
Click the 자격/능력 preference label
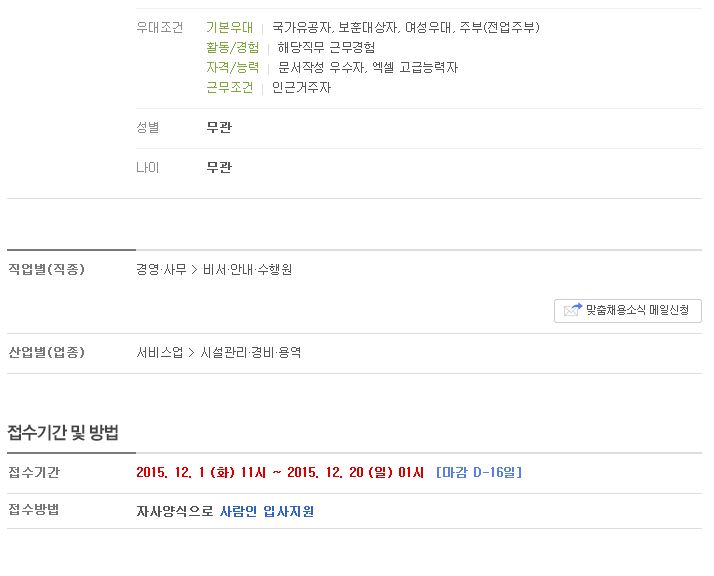click(x=233, y=67)
